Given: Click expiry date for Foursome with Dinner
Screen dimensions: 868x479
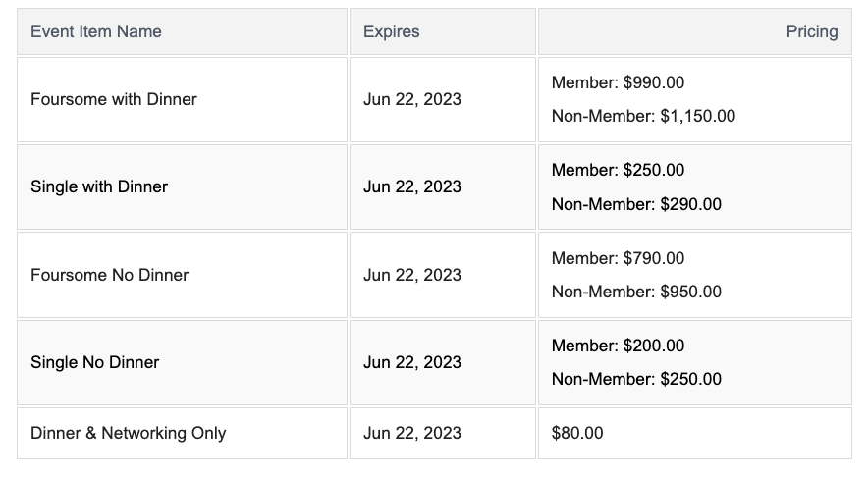Looking at the screenshot, I should click(x=411, y=99).
